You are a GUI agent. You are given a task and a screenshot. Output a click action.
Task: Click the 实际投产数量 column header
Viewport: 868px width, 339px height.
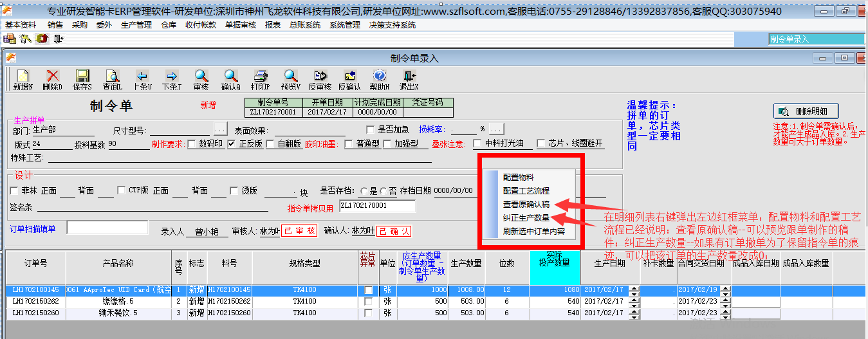click(554, 267)
